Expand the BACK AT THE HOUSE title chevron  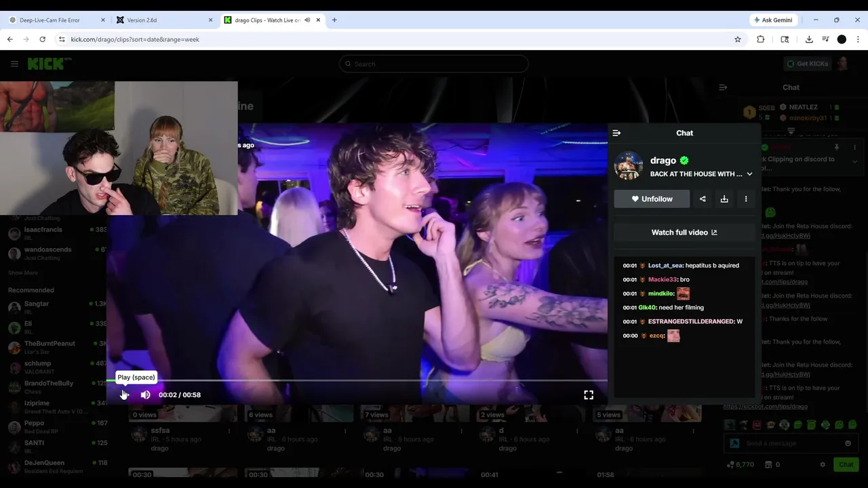click(749, 174)
